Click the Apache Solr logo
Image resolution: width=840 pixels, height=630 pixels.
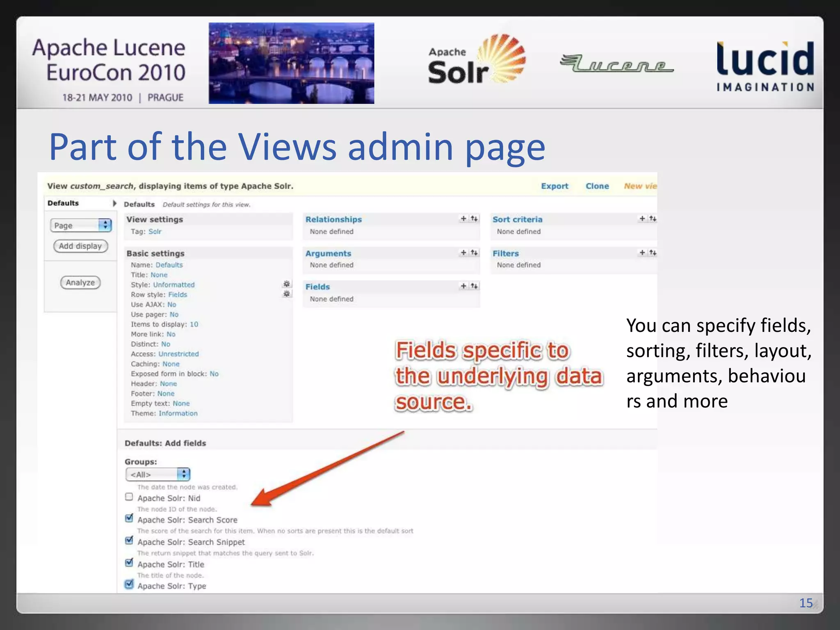tap(476, 59)
